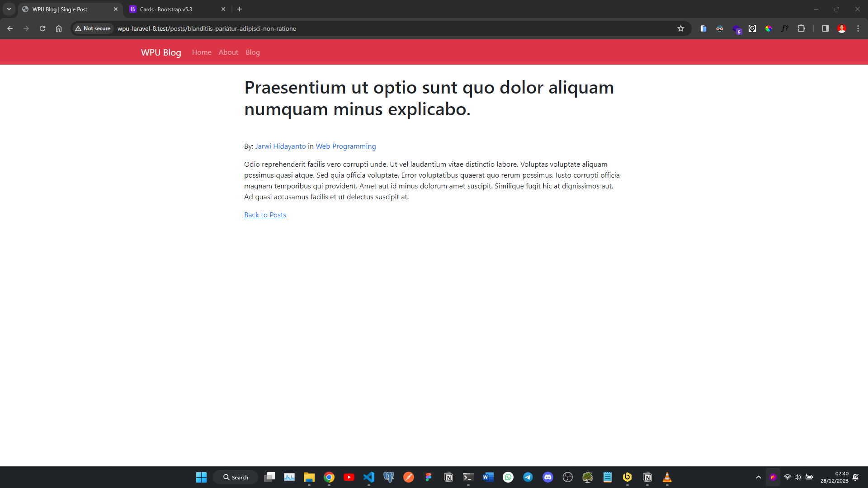This screenshot has height=488, width=868.
Task: Select Blog in the navbar
Action: click(253, 52)
